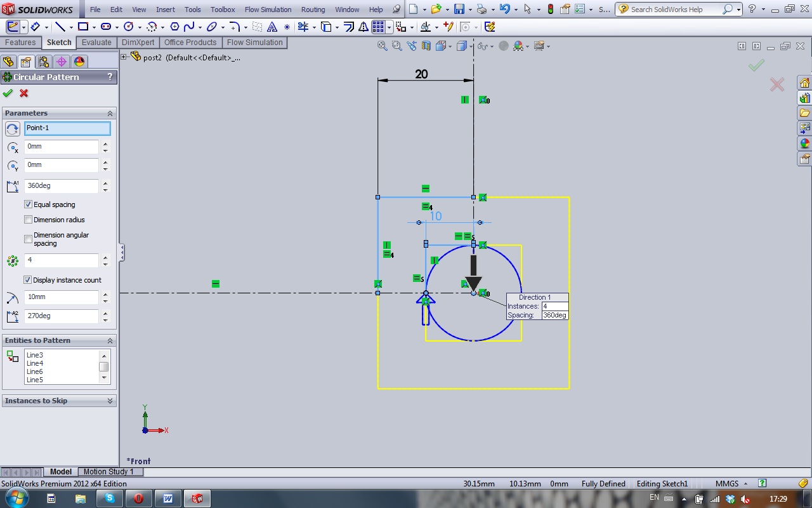
Task: Switch to the Evaluate tab
Action: coord(96,43)
